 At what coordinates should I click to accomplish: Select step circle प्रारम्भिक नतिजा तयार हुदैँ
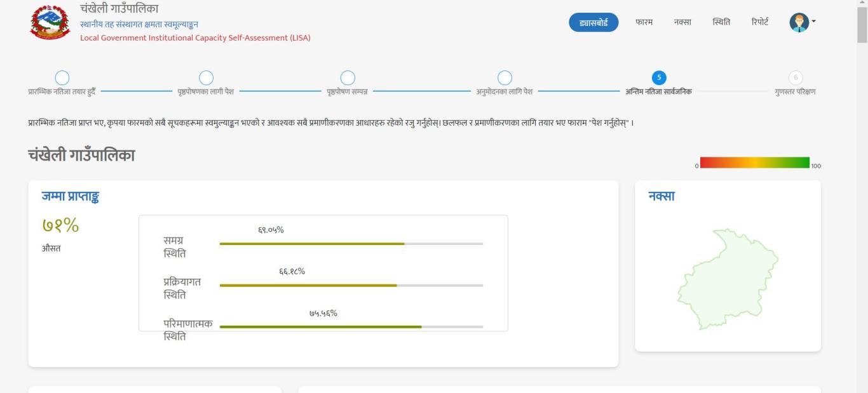coord(62,77)
